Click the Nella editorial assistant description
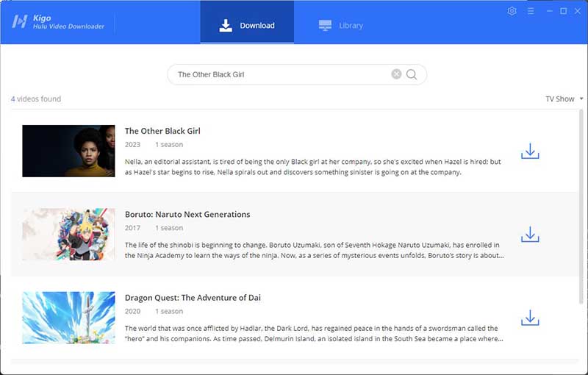This screenshot has width=588, height=375. coord(313,167)
